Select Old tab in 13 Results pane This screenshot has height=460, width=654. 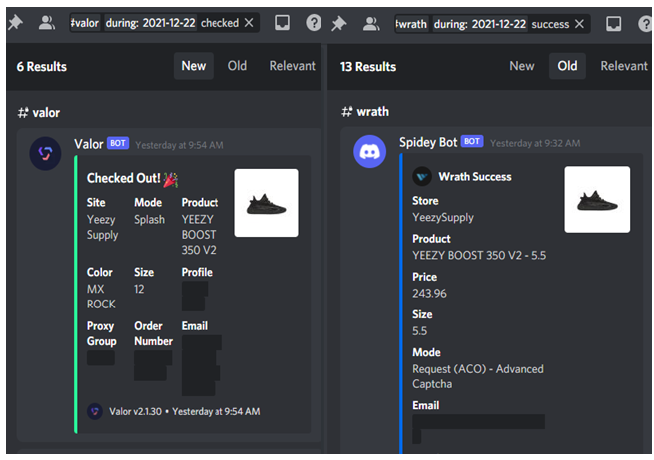(567, 66)
